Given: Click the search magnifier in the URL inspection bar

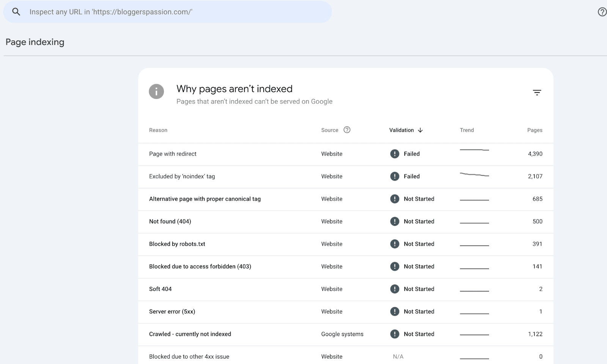Looking at the screenshot, I should click(x=16, y=11).
